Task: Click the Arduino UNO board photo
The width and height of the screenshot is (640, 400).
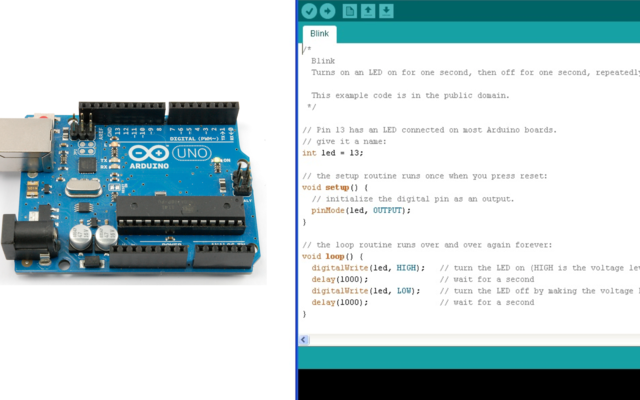Action: pos(133,192)
